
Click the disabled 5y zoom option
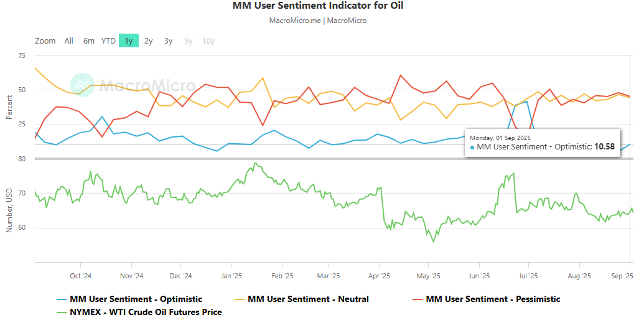(x=188, y=40)
